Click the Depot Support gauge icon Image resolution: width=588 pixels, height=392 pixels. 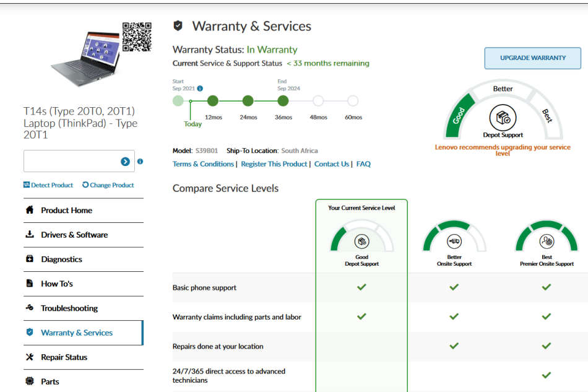coord(503,117)
